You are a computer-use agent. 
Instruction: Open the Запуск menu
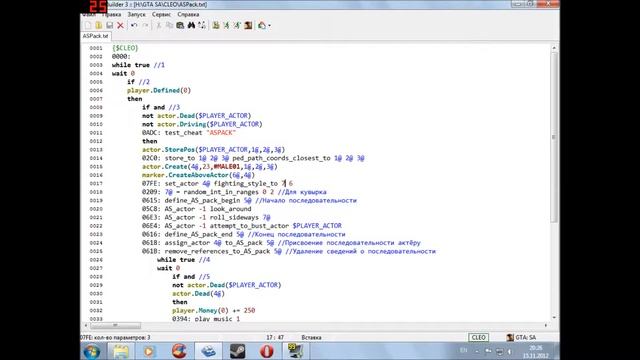[136, 14]
